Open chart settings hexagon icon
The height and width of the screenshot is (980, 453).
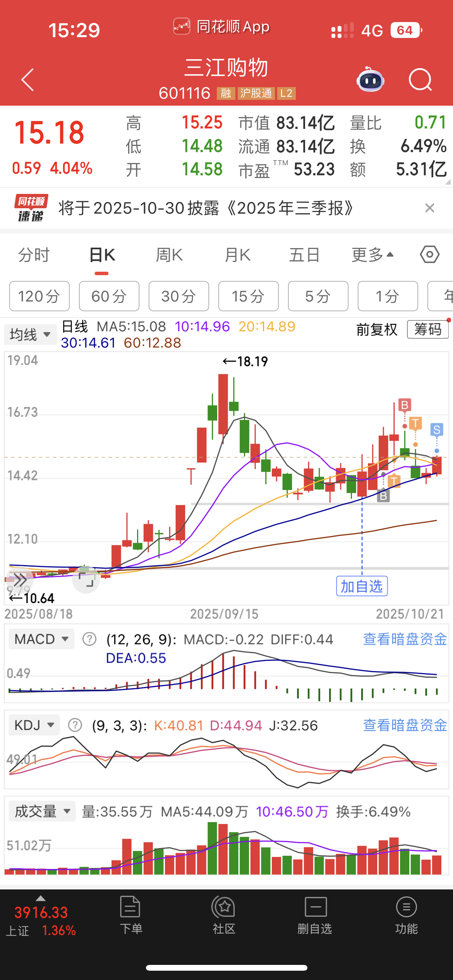[430, 255]
